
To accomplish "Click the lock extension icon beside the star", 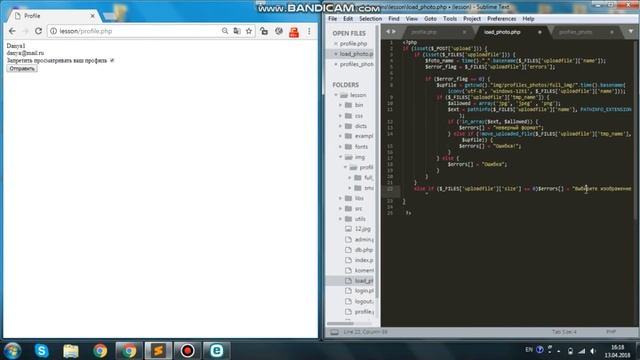I will 264,31.
